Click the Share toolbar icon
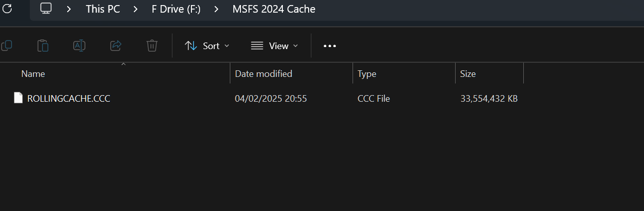Screen dimensions: 644x211 tap(116, 46)
